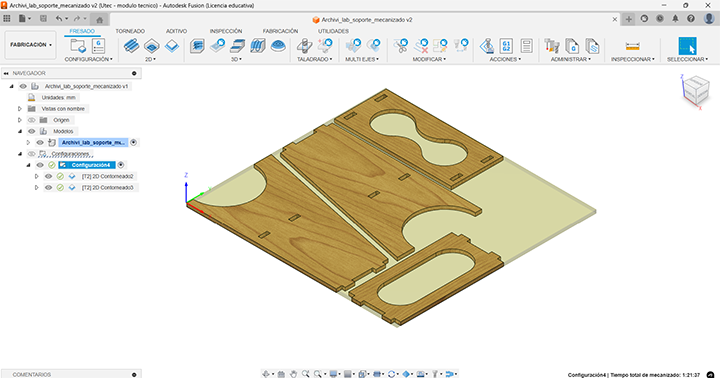Screen dimensions: 720x378
Task: Open the Tool Library icon
Action: pyautogui.click(x=551, y=46)
